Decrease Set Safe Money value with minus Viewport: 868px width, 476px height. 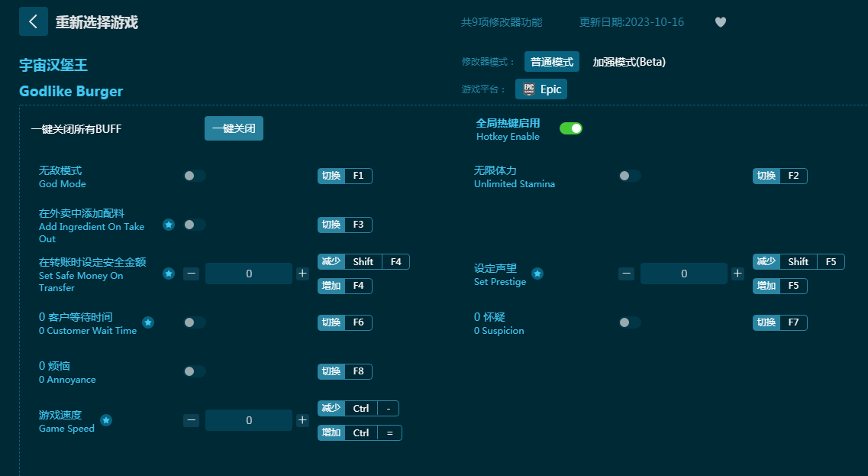191,274
